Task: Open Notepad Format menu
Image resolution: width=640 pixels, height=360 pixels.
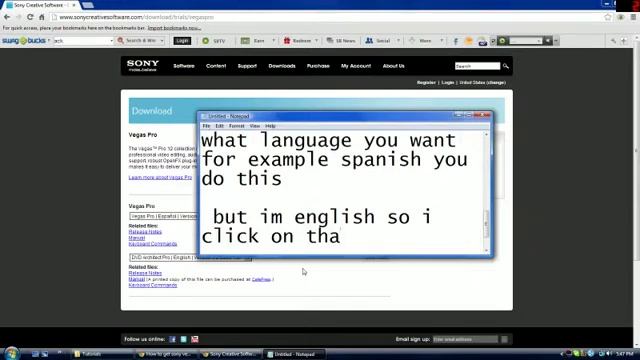Action: (x=236, y=126)
